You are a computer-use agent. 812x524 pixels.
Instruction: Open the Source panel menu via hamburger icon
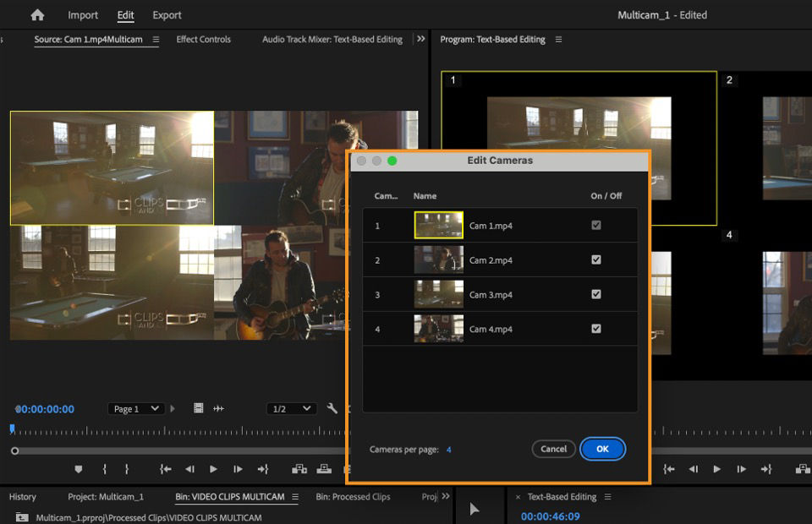[156, 39]
